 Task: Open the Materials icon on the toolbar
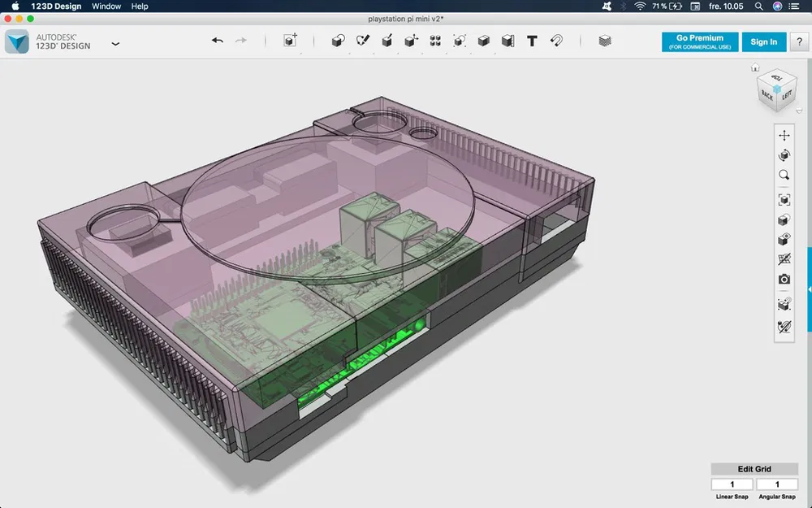[604, 39]
